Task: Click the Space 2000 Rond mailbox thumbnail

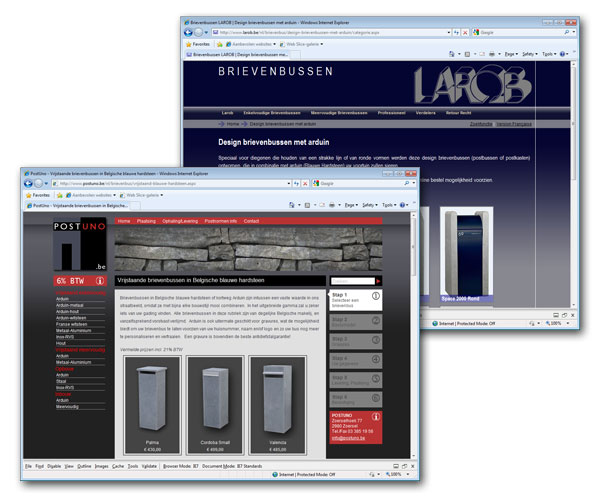Action: 466,255
